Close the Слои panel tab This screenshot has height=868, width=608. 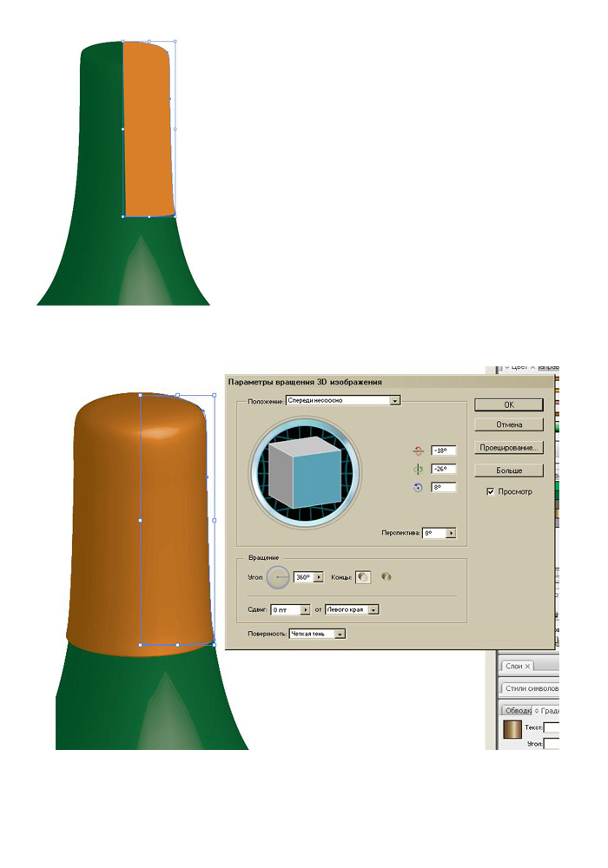pyautogui.click(x=527, y=667)
